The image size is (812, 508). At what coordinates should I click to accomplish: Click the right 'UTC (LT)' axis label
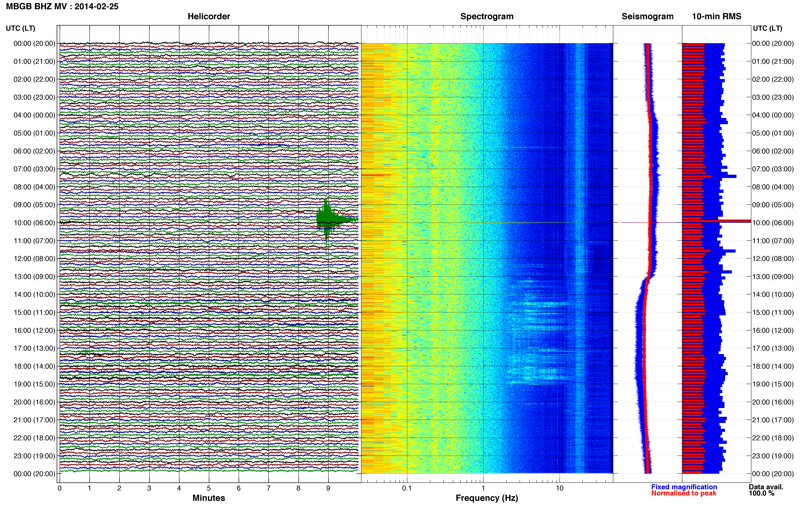coord(767,28)
